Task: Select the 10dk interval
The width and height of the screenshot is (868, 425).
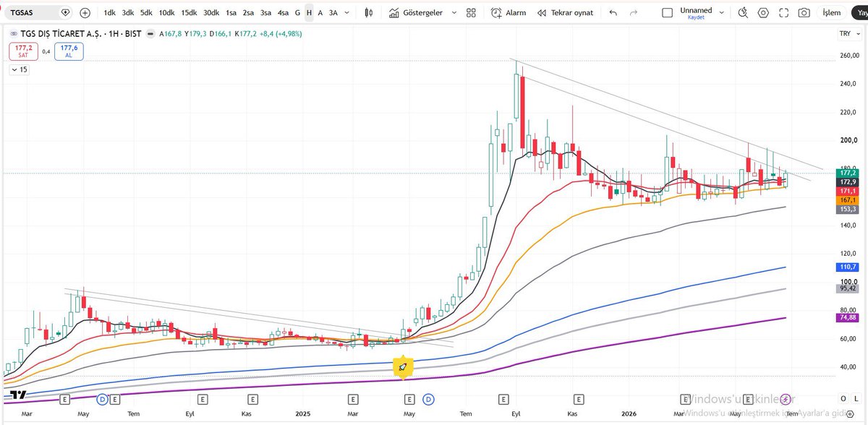Action: [x=166, y=12]
